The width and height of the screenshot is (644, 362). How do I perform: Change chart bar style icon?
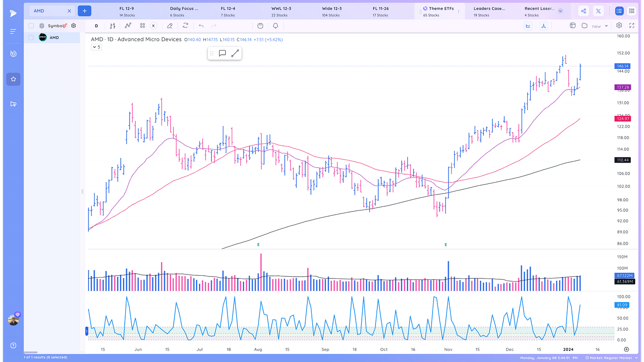113,26
